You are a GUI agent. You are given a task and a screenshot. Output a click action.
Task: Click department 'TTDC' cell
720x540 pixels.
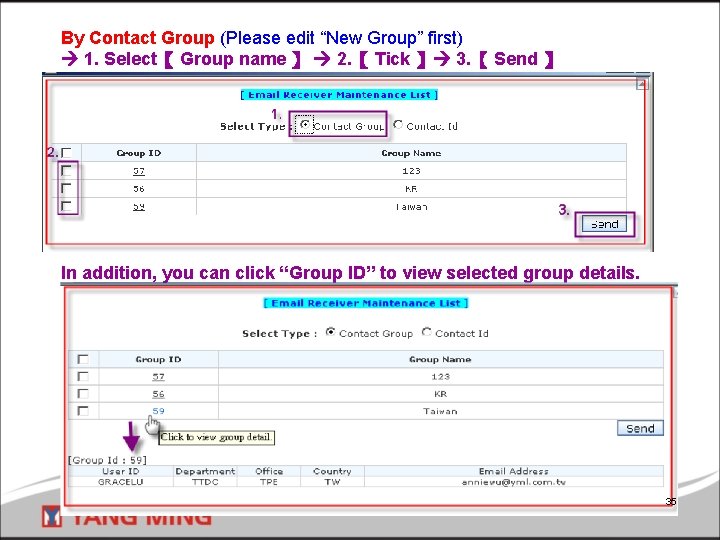coord(205,482)
